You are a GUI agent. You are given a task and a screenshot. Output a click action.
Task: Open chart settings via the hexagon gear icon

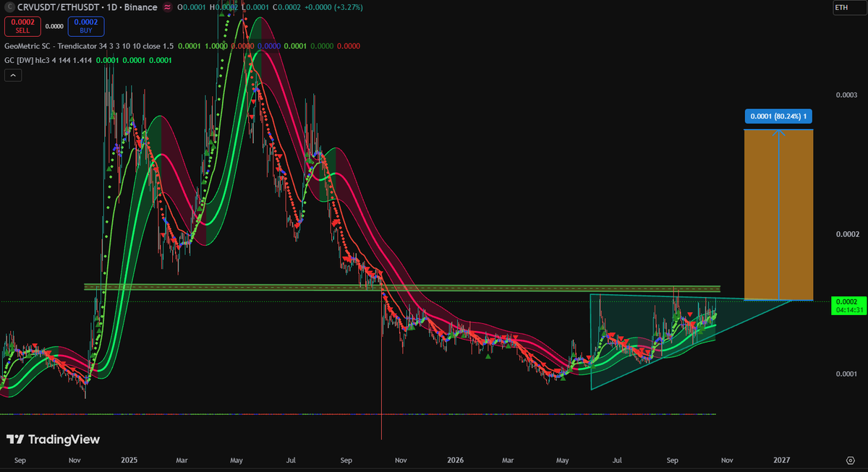(x=850, y=460)
